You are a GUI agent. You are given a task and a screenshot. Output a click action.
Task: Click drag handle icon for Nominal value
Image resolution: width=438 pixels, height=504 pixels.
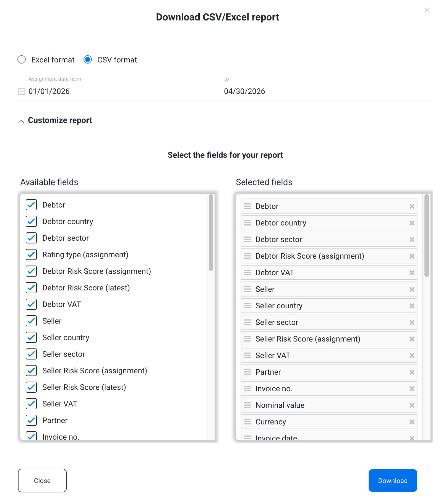[247, 405]
